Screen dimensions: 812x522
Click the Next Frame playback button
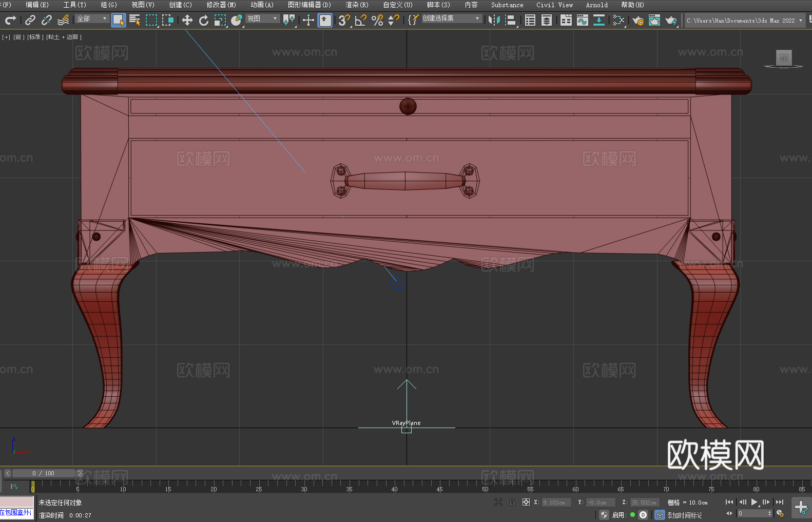click(x=766, y=502)
